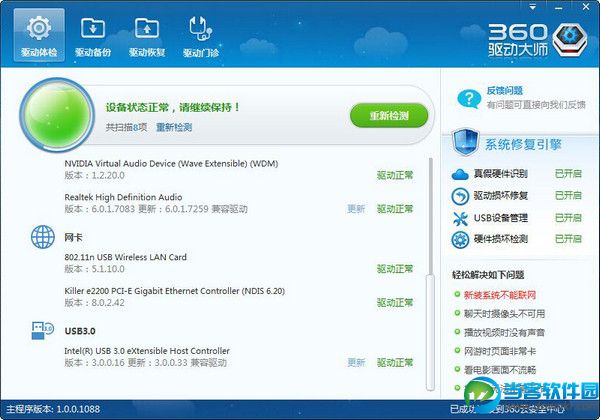Click the green status orb
The height and width of the screenshot is (420, 600).
pyautogui.click(x=57, y=114)
